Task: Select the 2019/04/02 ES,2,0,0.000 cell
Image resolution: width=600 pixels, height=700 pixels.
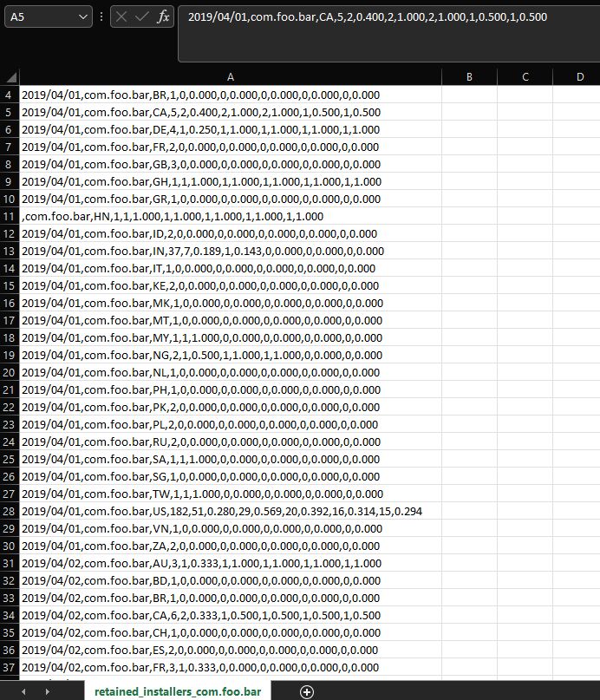Action: [x=231, y=650]
